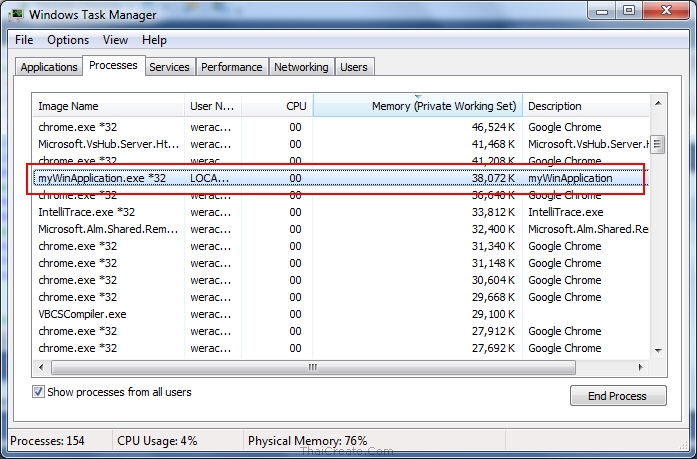Click the IntelliTrace.exe description cell

(565, 212)
